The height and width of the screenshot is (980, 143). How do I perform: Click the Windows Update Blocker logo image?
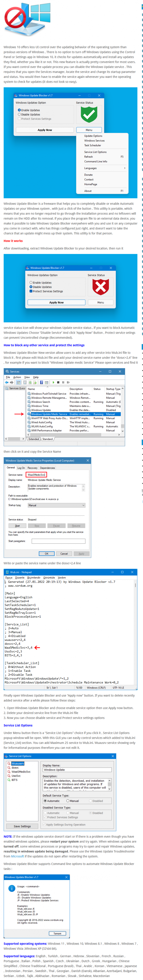click(27, 19)
